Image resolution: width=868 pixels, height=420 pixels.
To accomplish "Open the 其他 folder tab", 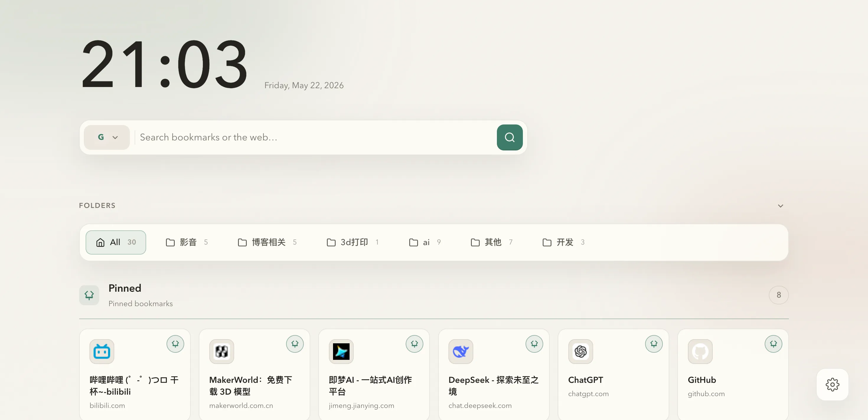I will coord(492,242).
